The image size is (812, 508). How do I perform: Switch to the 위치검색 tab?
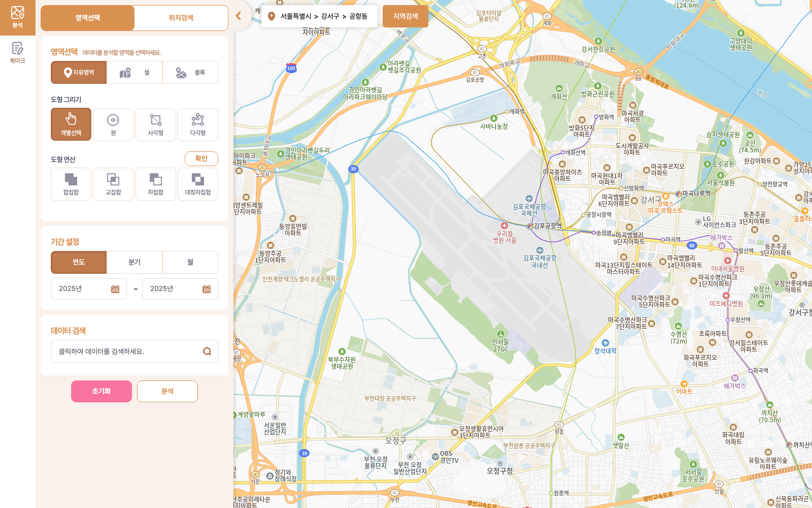click(x=181, y=18)
